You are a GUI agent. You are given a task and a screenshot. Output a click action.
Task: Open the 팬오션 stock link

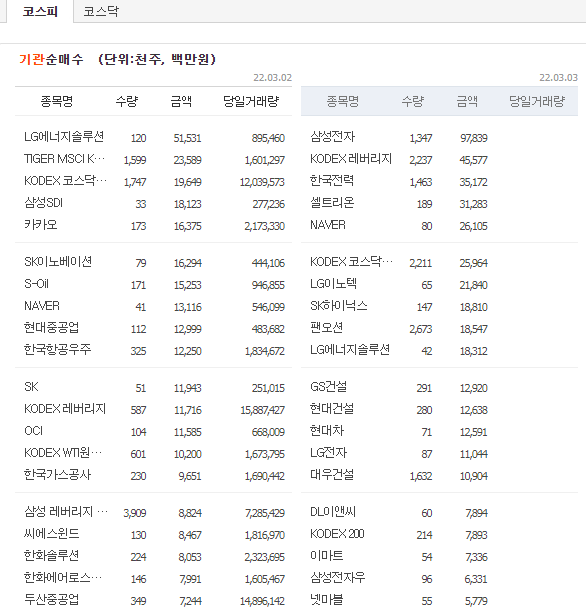(x=326, y=328)
